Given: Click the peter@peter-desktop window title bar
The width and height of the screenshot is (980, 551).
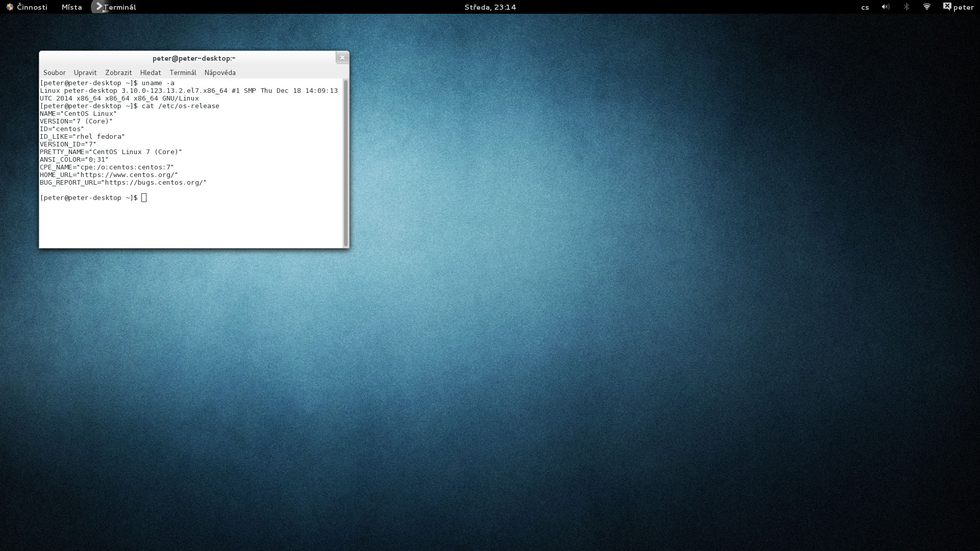Looking at the screenshot, I should (193, 58).
